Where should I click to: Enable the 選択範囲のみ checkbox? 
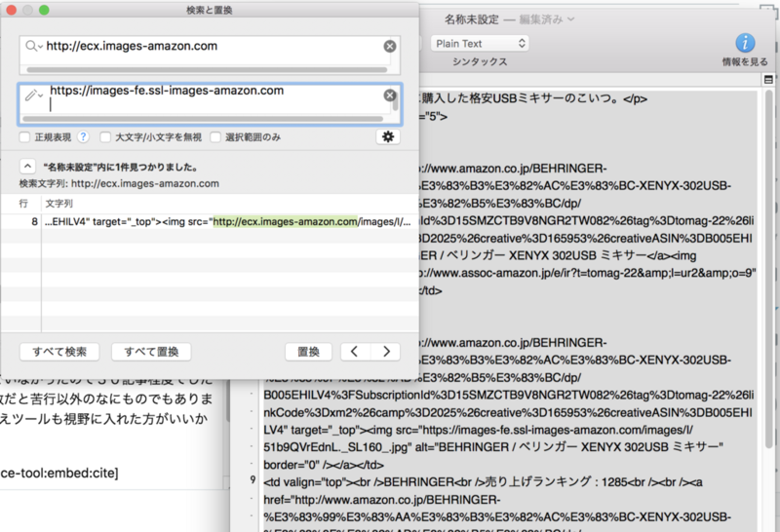[214, 137]
